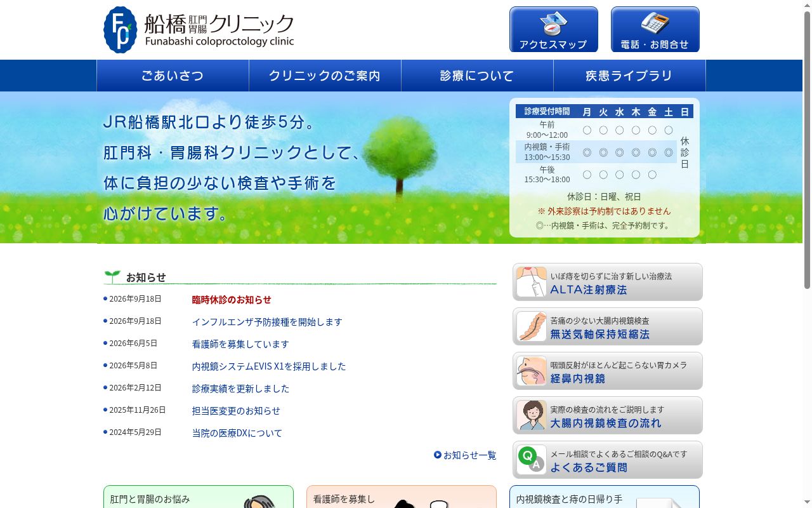Click the 無送気軸保持短縮法 intestine icon
The image size is (812, 508).
531,326
